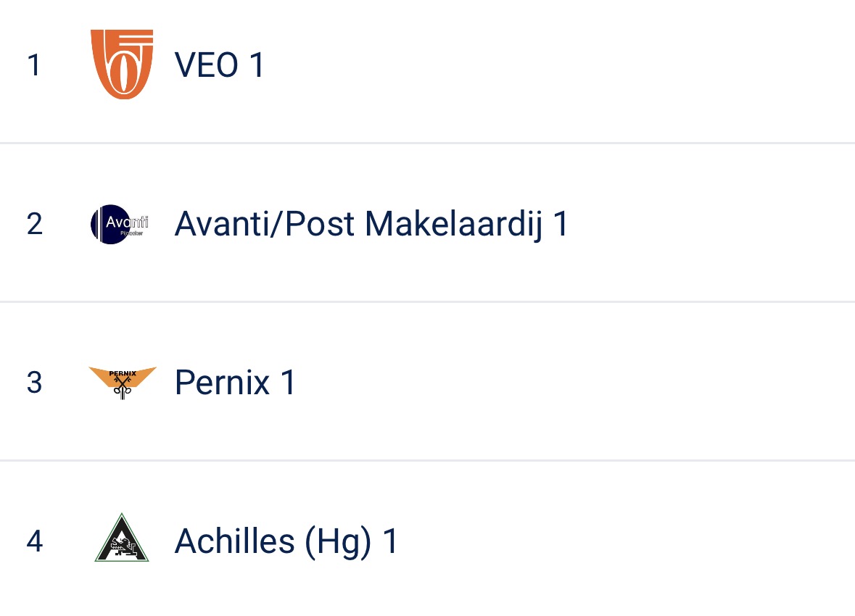The width and height of the screenshot is (855, 616).
Task: Open the round dark-blue Avanti logo
Action: click(120, 224)
